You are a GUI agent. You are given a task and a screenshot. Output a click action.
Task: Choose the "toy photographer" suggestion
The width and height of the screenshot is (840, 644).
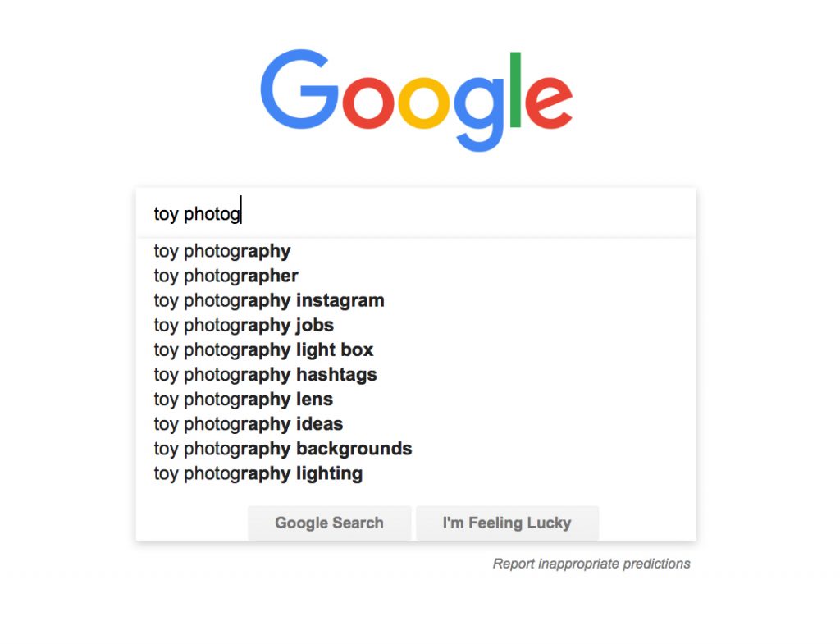click(x=226, y=276)
